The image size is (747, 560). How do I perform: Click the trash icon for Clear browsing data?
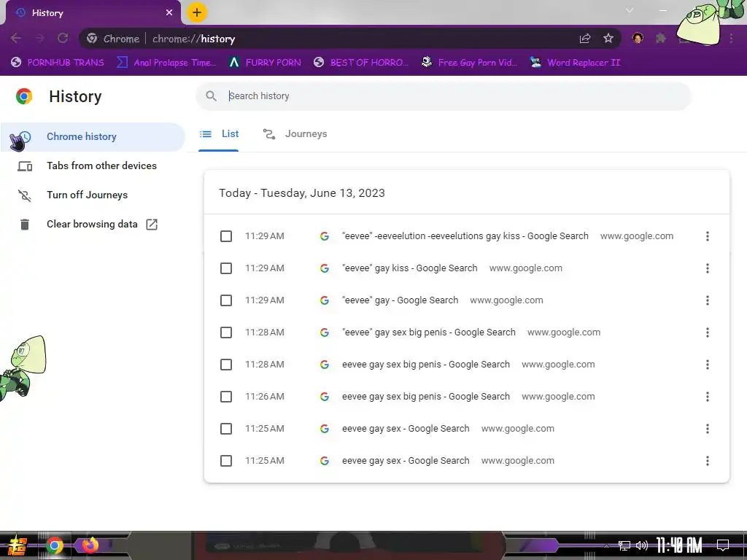[x=25, y=225]
